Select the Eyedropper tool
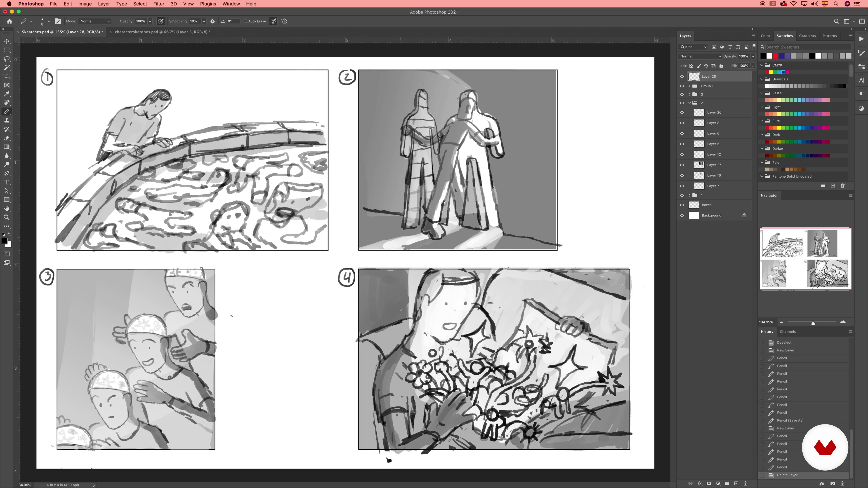868x488 pixels. [x=7, y=94]
